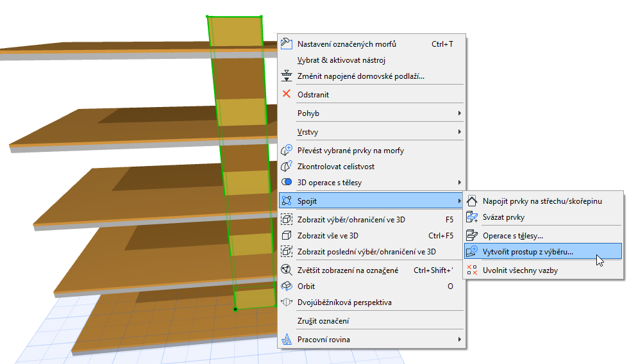Expand the Vrstvy submenu arrow

[459, 131]
